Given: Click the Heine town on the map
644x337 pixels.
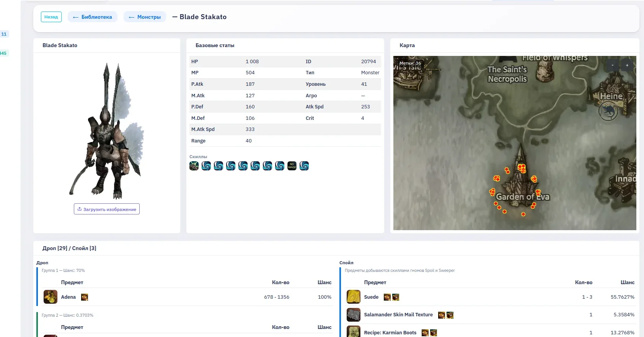Looking at the screenshot, I should 611,96.
